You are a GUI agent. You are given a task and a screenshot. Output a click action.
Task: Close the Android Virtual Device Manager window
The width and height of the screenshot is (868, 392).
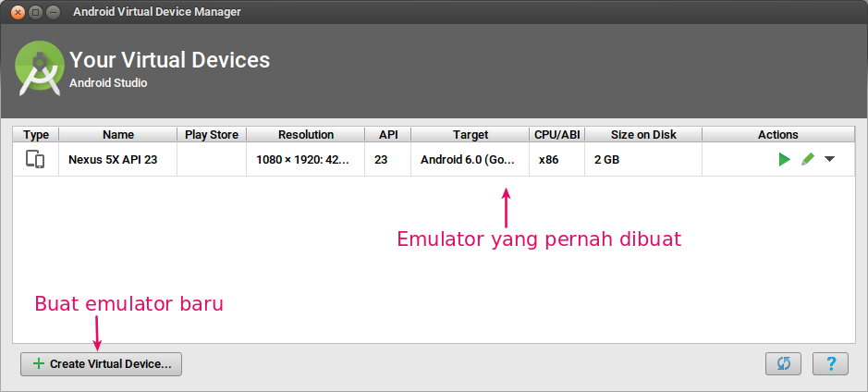click(x=18, y=12)
